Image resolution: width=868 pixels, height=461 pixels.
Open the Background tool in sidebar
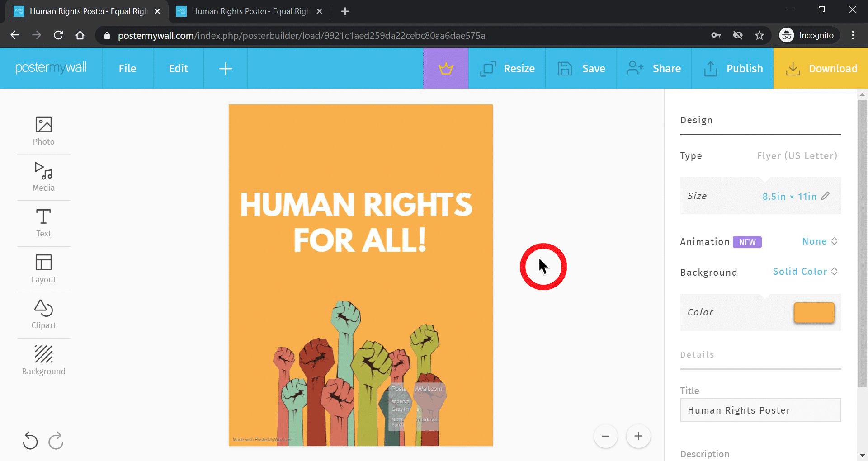[44, 360]
